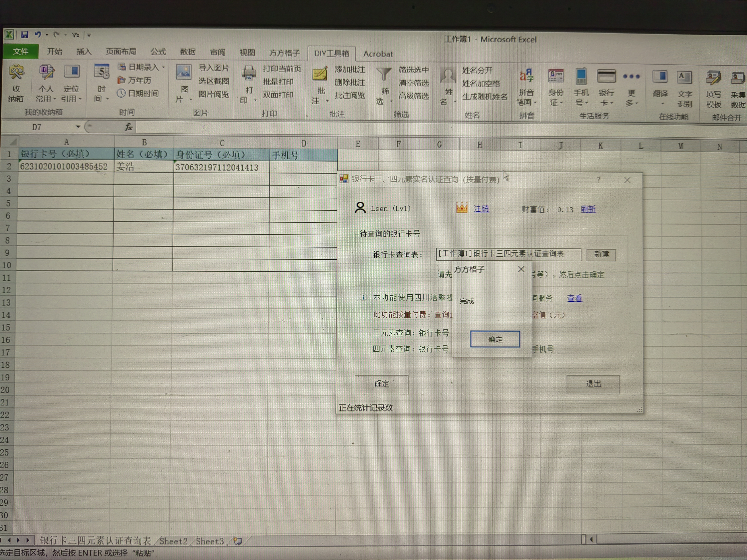Switch to Sheet3 worksheet tab
This screenshot has width=747, height=560.
210,541
